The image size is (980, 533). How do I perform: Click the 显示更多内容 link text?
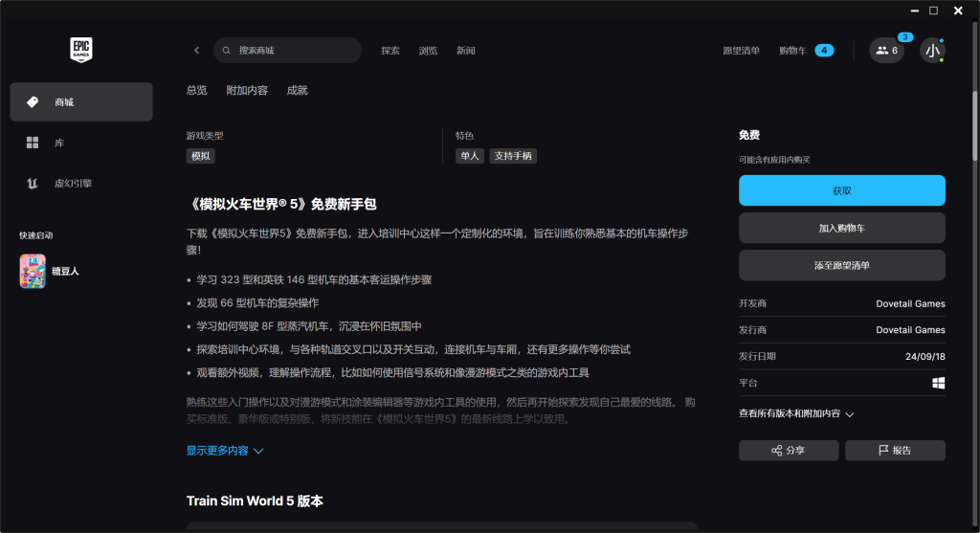[x=217, y=451]
